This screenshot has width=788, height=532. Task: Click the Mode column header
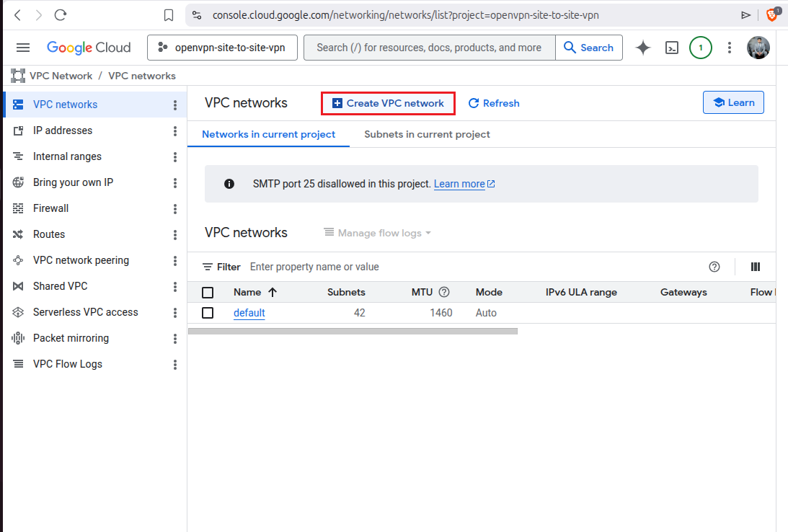tap(489, 293)
